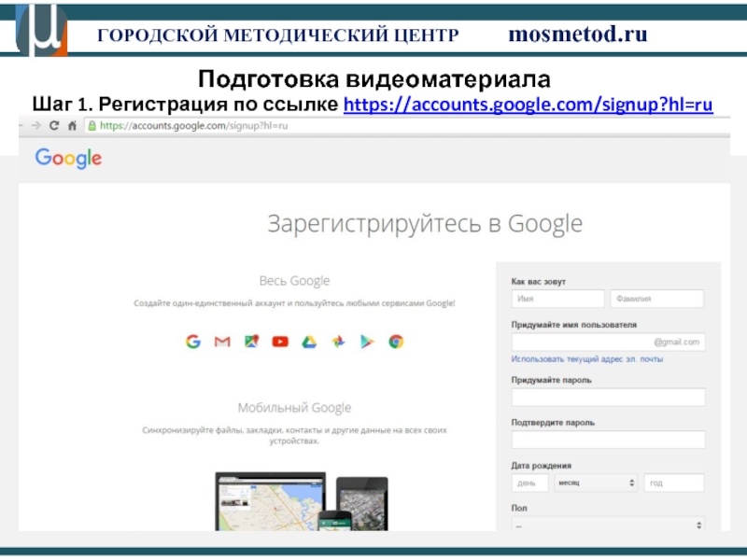
Task: Click the Google Maps icon
Action: pyautogui.click(x=251, y=342)
